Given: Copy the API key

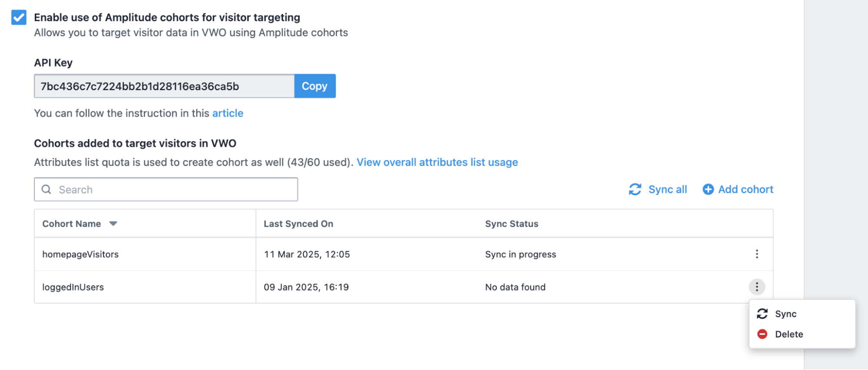Looking at the screenshot, I should pos(315,86).
